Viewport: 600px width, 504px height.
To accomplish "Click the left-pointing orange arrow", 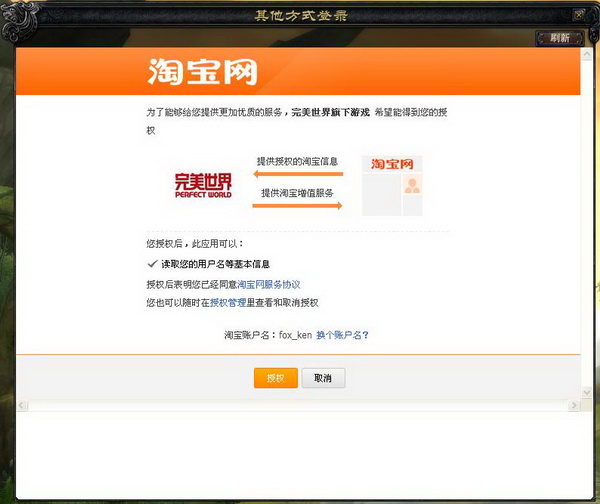I will click(x=296, y=174).
